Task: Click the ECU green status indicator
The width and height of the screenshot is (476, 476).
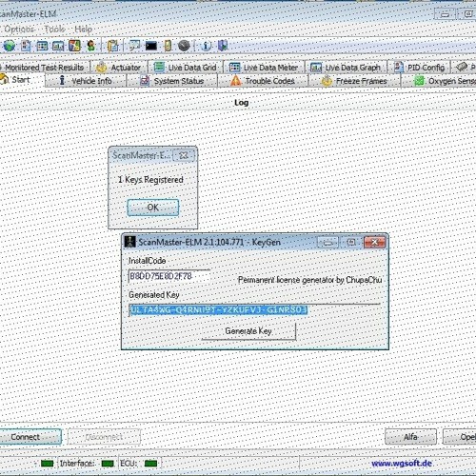Action: (x=150, y=464)
